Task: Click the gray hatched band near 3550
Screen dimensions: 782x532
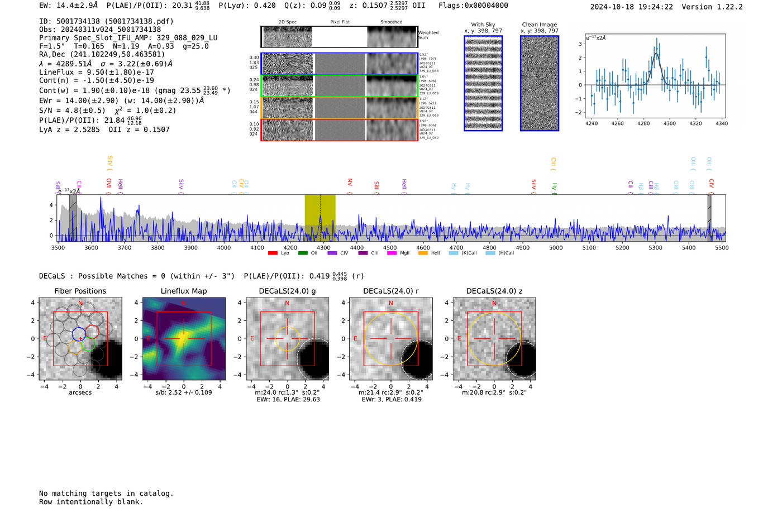Action: point(73,218)
